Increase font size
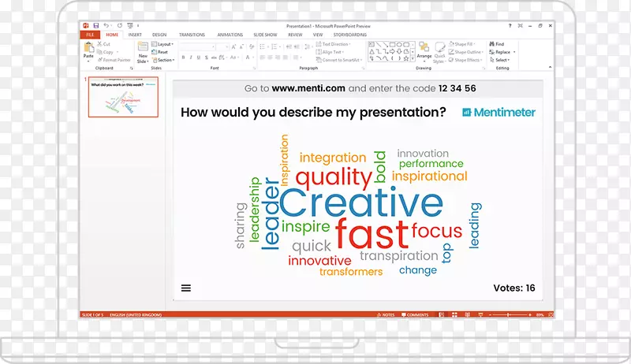This screenshot has width=631, height=364. (x=233, y=47)
